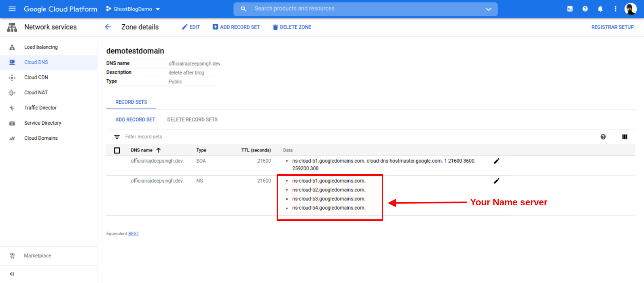Open REGISTRAR SETUP
The height and width of the screenshot is (283, 644).
pyautogui.click(x=613, y=27)
